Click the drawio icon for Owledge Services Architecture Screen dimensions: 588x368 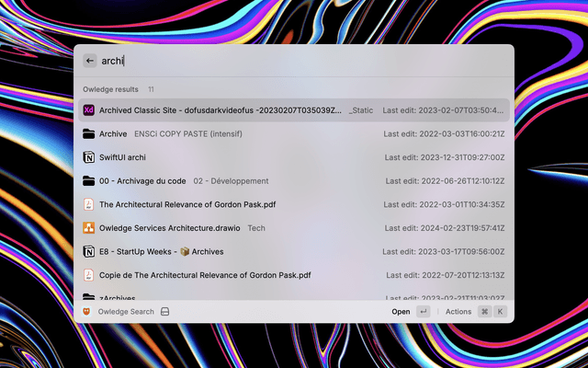[x=89, y=228]
